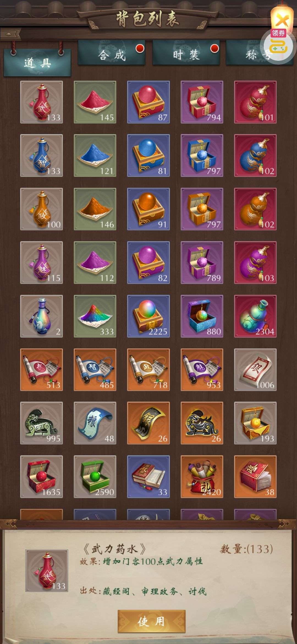Choose the 银 silver note with 1006

tap(255, 370)
